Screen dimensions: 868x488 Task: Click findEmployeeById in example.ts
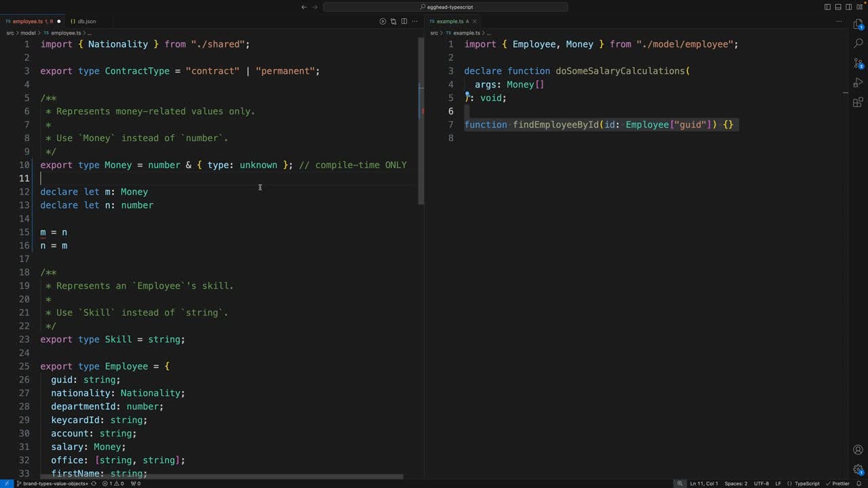tap(556, 125)
